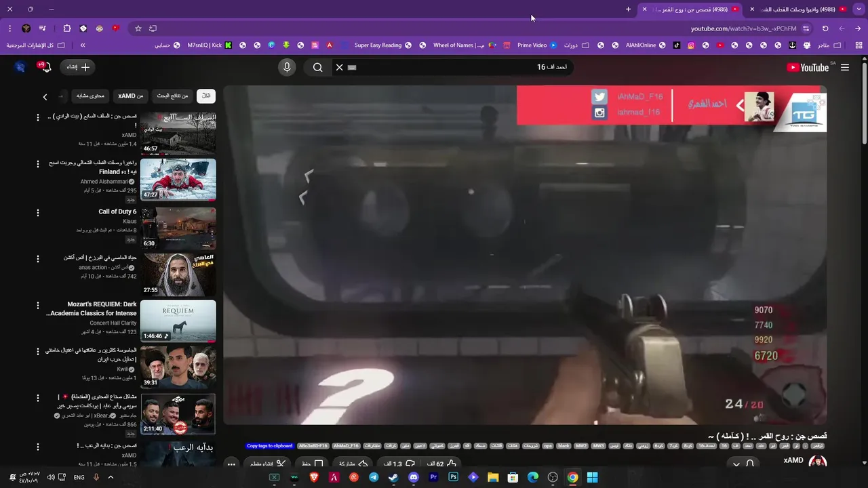Open the 'حياة العاصي في البرزخ' video thumbnail
868x488 pixels.
(178, 274)
